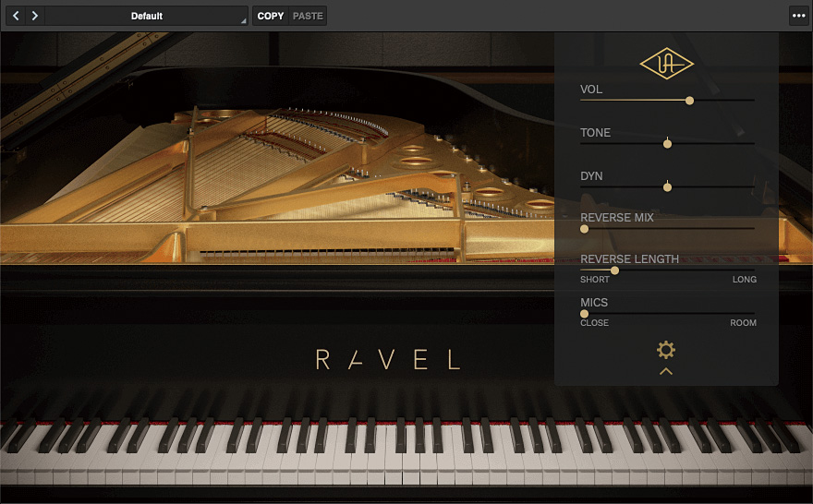Viewport: 813px width, 504px height.
Task: Click the RAVEL piano name logo
Action: (388, 359)
